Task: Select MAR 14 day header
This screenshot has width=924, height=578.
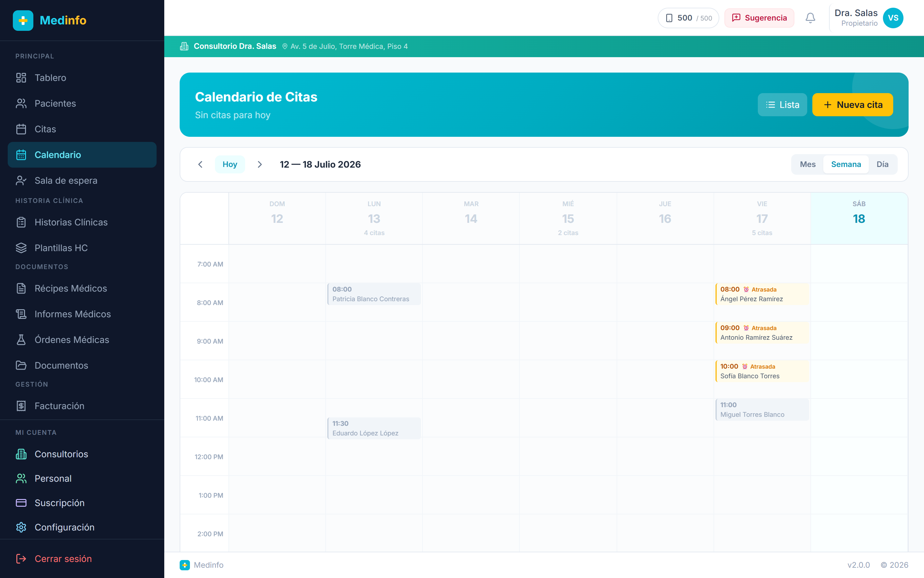Action: [x=471, y=218]
